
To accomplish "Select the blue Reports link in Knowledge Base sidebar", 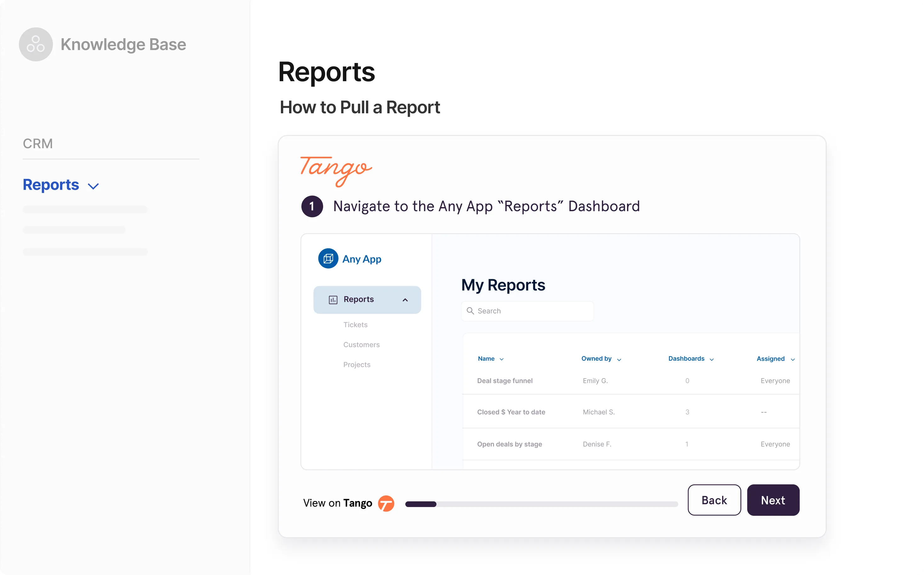I will pyautogui.click(x=51, y=185).
